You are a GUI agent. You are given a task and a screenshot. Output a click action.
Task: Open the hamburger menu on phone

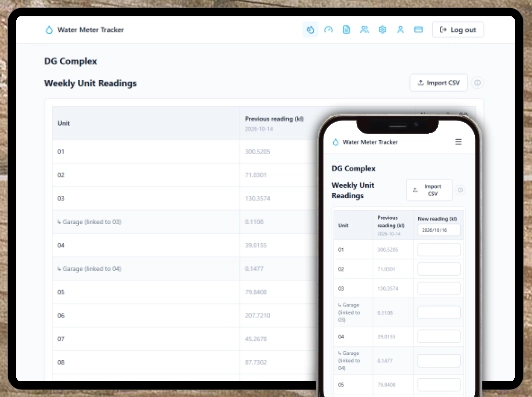pos(458,142)
